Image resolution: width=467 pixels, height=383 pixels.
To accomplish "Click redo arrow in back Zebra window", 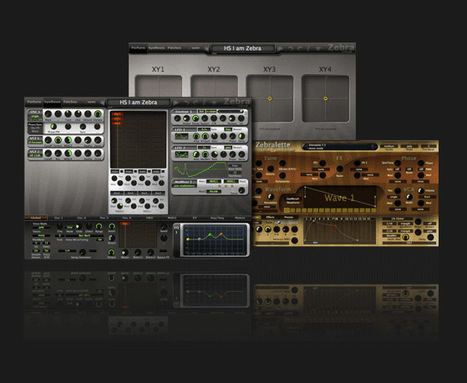I will [300, 49].
